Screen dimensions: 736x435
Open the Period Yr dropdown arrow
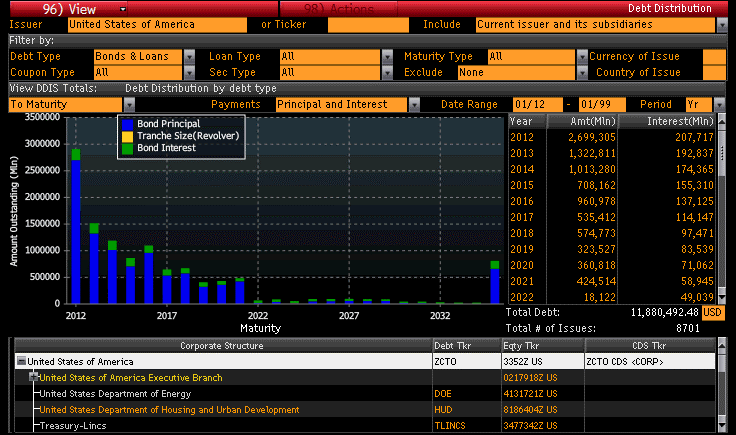tap(719, 105)
